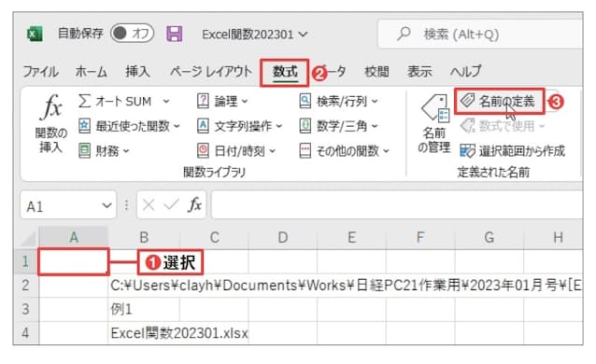Open the ファイル tab
Screen dimensions: 596x364
pyautogui.click(x=41, y=72)
